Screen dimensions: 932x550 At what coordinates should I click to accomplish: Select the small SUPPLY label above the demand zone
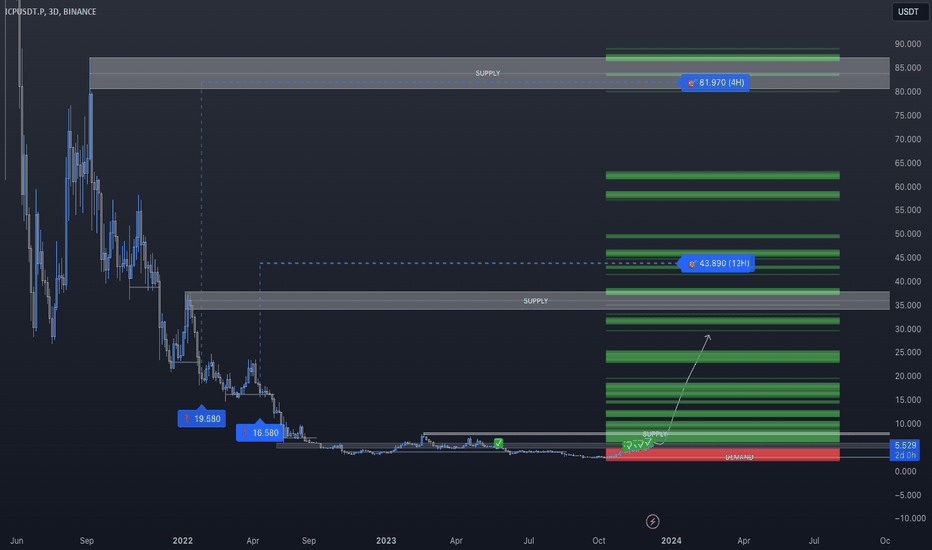click(x=655, y=434)
